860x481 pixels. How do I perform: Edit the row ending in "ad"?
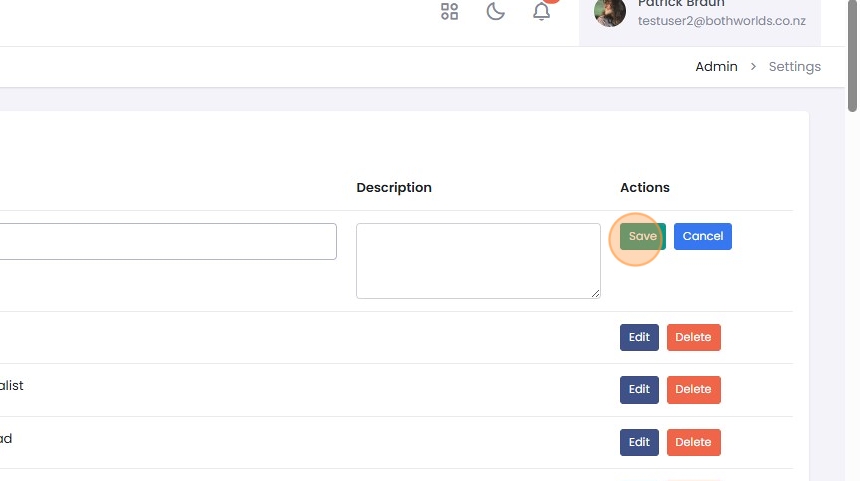(639, 442)
